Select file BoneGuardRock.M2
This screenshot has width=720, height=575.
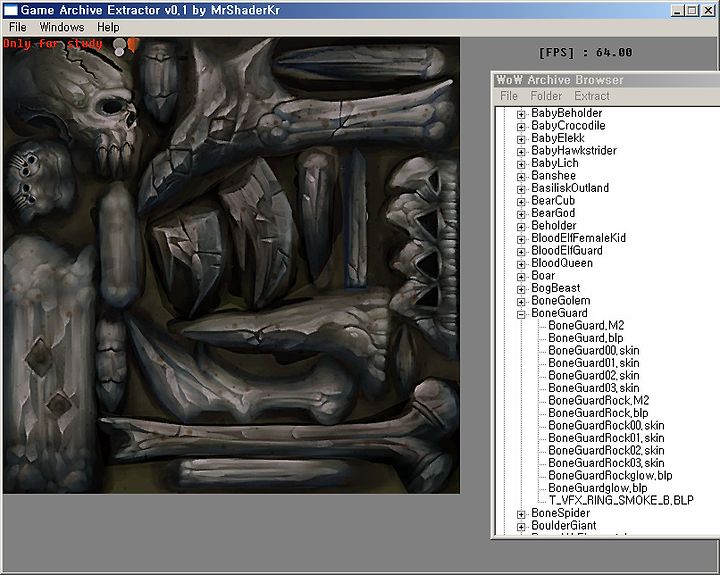coord(598,400)
